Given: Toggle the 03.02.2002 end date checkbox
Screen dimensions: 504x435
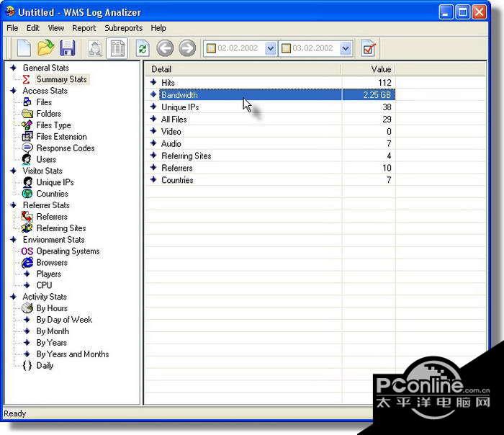Looking at the screenshot, I should (286, 48).
